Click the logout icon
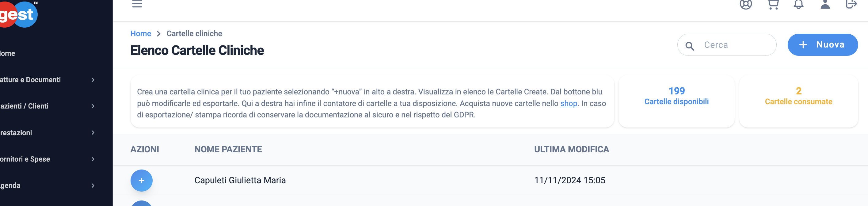The height and width of the screenshot is (206, 868). pyautogui.click(x=851, y=4)
